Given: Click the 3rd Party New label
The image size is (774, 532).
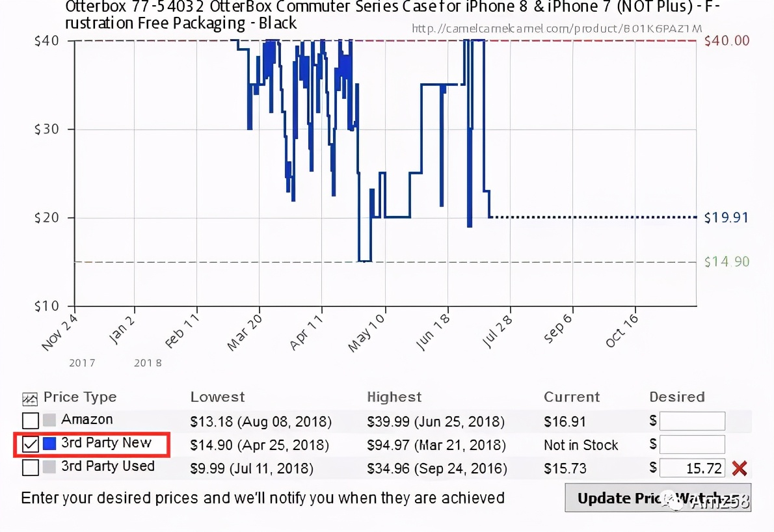Looking at the screenshot, I should point(106,444).
